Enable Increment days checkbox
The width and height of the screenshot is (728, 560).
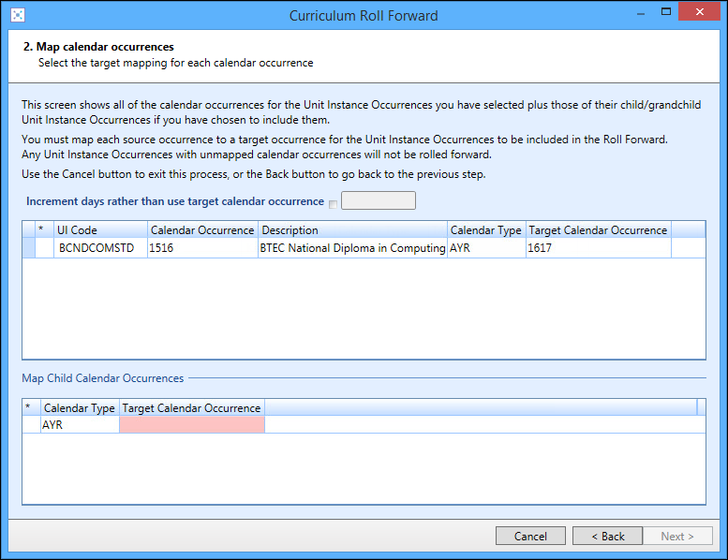[x=333, y=203]
